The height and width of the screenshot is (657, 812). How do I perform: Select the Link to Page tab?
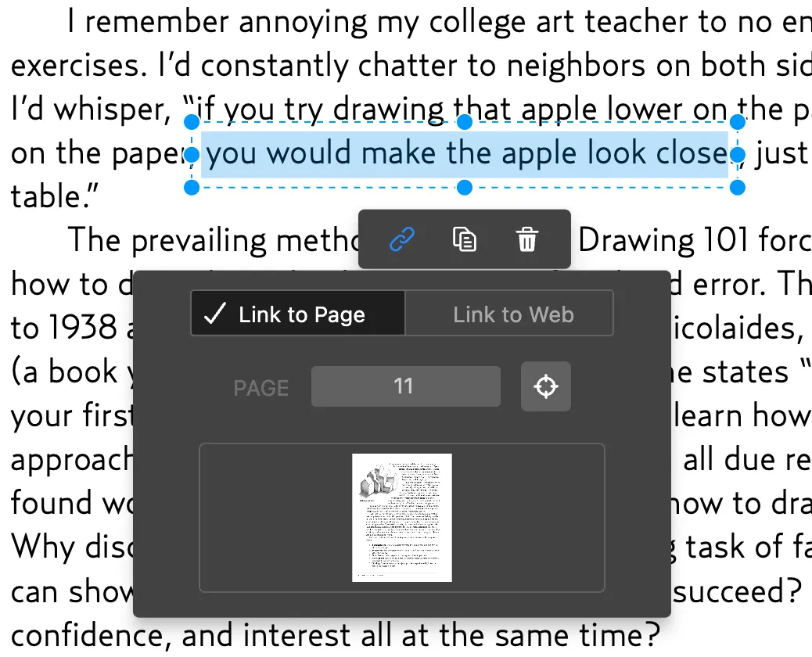coord(298,314)
